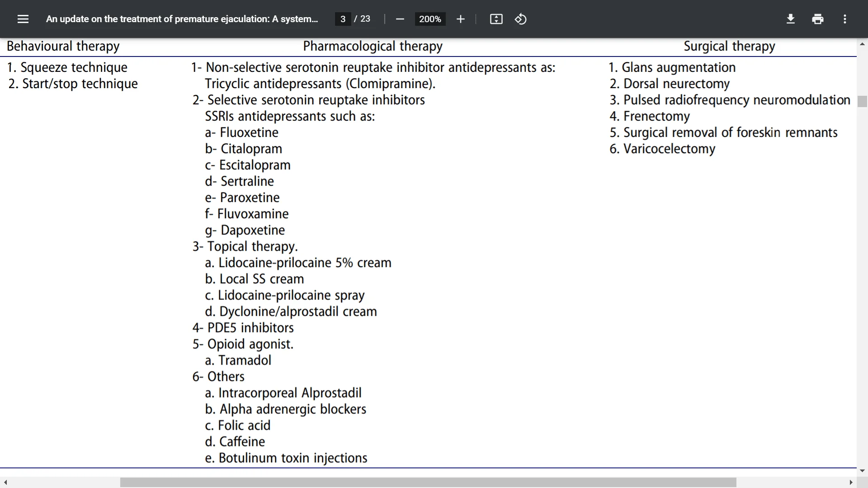The image size is (868, 488).
Task: Click the 'Pharmacological therapy' column header
Action: (x=373, y=46)
